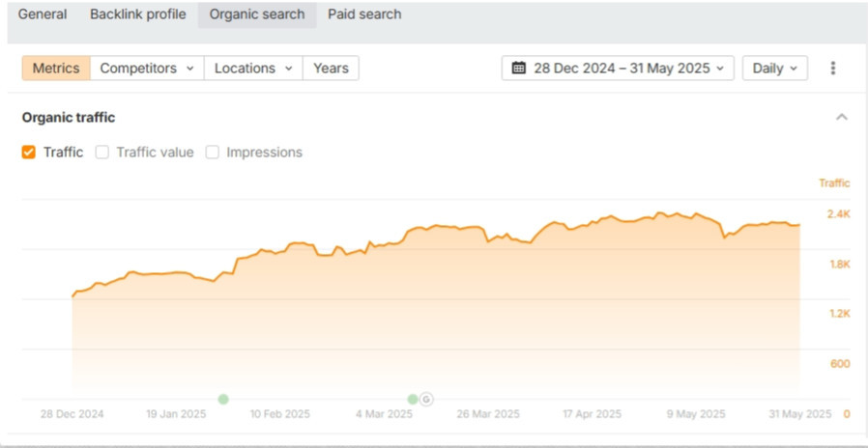Switch to the Backlink profile tab
Screen dimensions: 868x448
(138, 14)
